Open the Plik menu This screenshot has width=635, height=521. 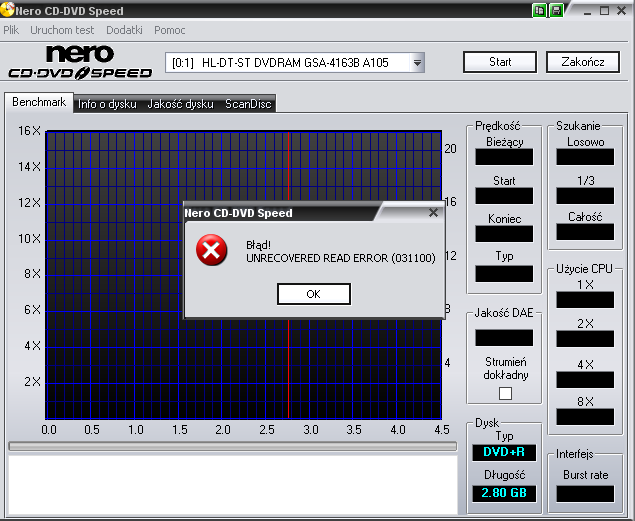click(x=11, y=30)
